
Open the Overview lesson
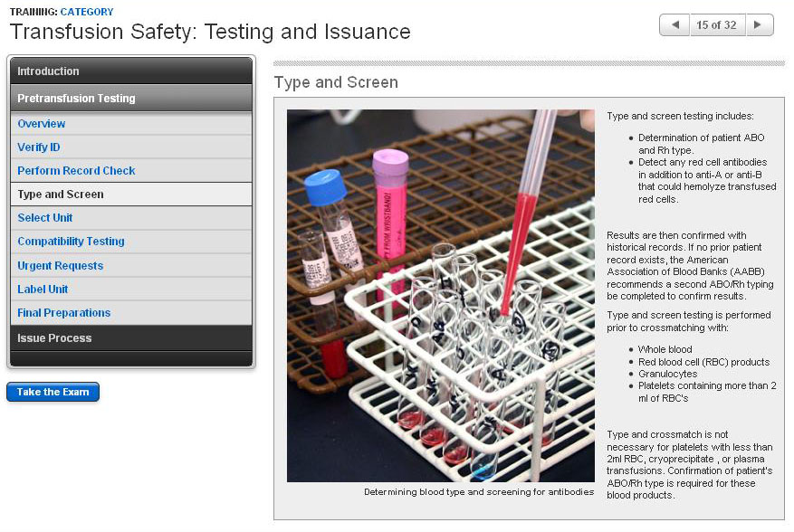(42, 124)
